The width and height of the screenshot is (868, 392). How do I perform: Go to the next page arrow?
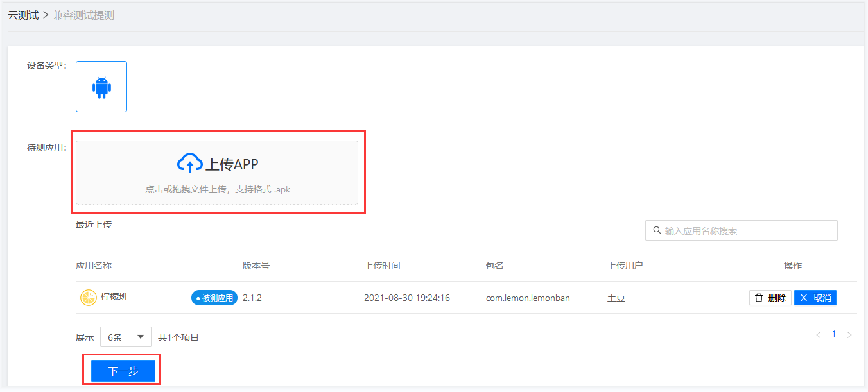pyautogui.click(x=849, y=335)
